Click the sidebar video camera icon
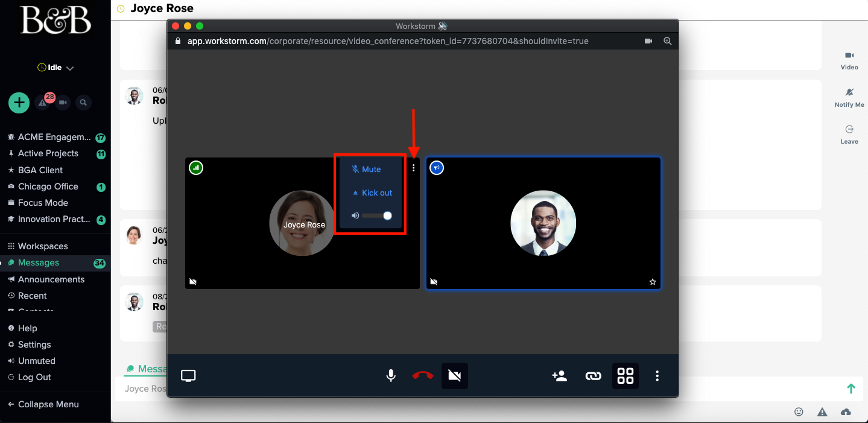Image resolution: width=868 pixels, height=423 pixels. pos(63,103)
